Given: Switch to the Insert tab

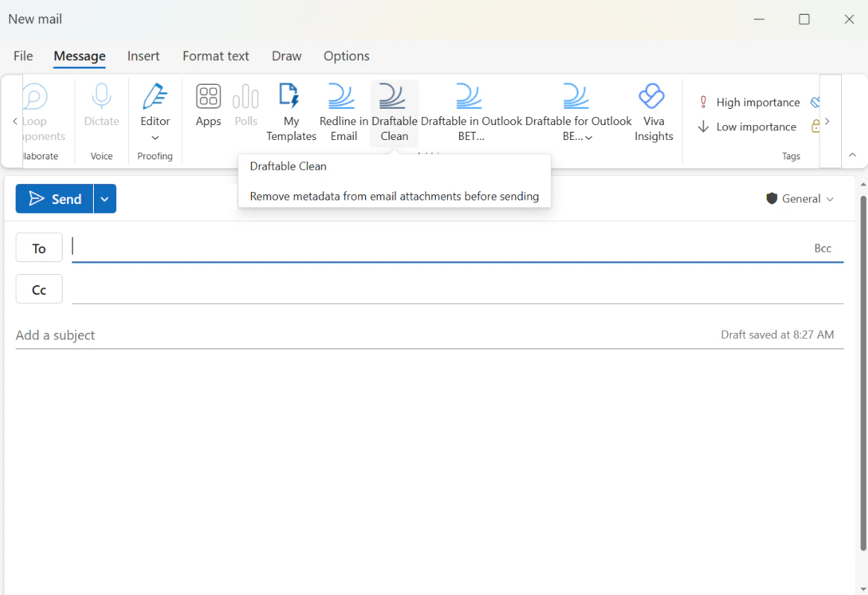Looking at the screenshot, I should click(143, 56).
